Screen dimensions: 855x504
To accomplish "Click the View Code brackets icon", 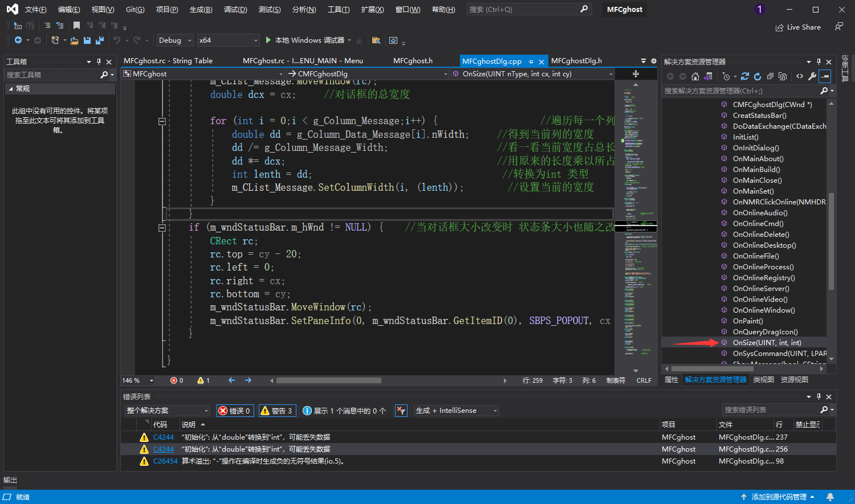I will click(800, 76).
